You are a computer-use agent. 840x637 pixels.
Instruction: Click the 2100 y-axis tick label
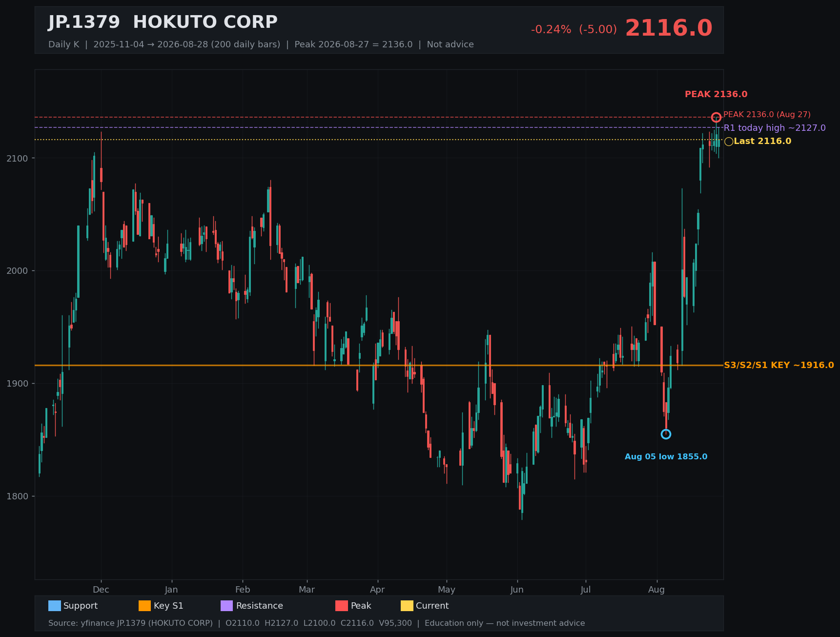[17, 158]
